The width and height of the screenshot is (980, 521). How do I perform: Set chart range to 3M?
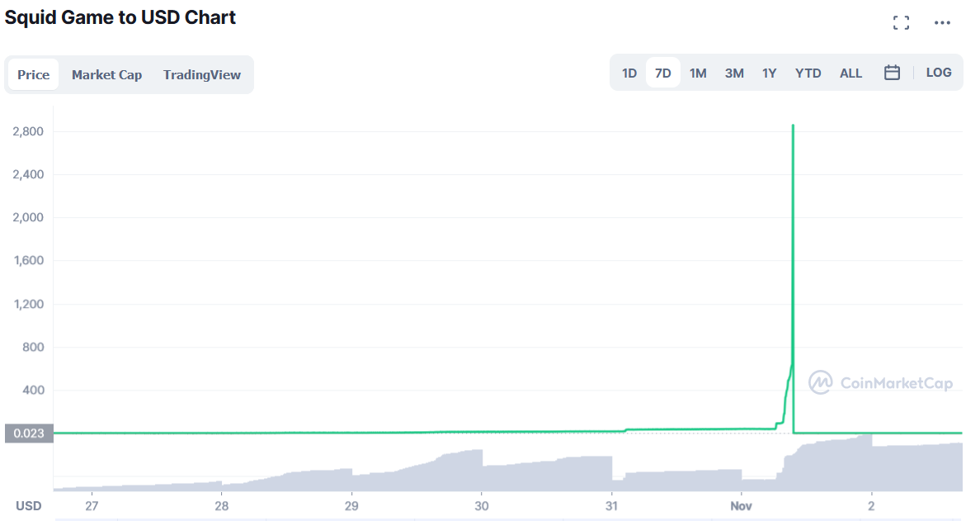tap(734, 73)
